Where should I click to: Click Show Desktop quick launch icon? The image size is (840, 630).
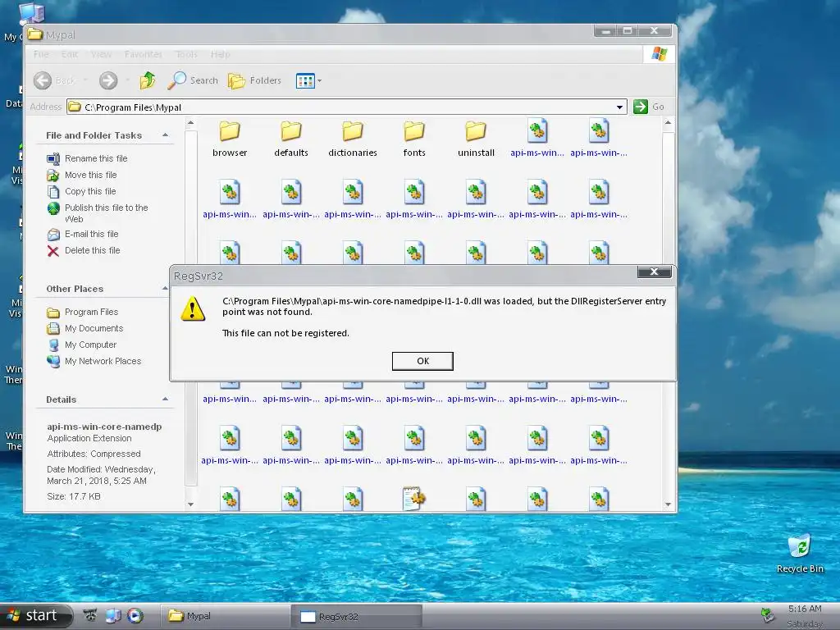point(113,616)
